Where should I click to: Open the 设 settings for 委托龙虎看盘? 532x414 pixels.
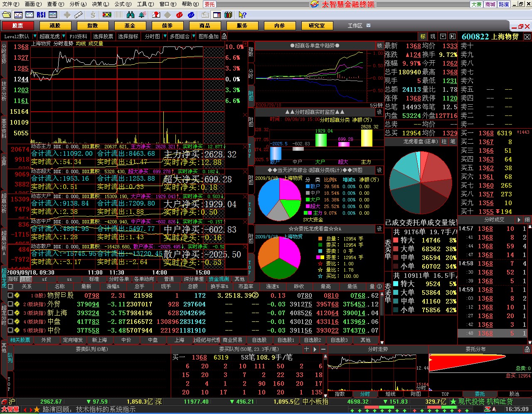pos(379,229)
